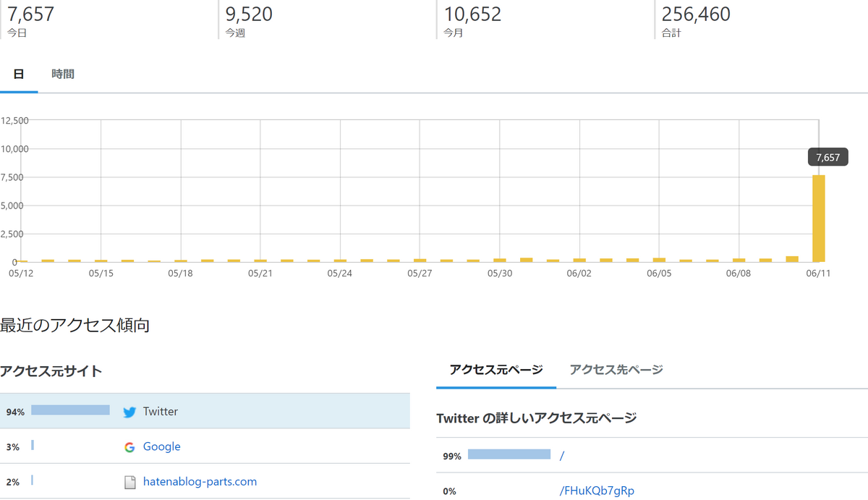The height and width of the screenshot is (500, 868).
Task: Open the アクセス先ページ tab
Action: click(x=616, y=370)
